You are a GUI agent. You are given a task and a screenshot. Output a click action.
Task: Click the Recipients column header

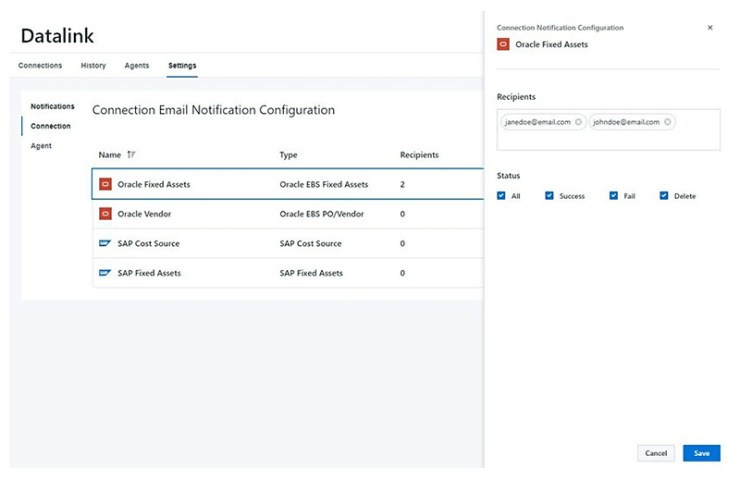(419, 155)
